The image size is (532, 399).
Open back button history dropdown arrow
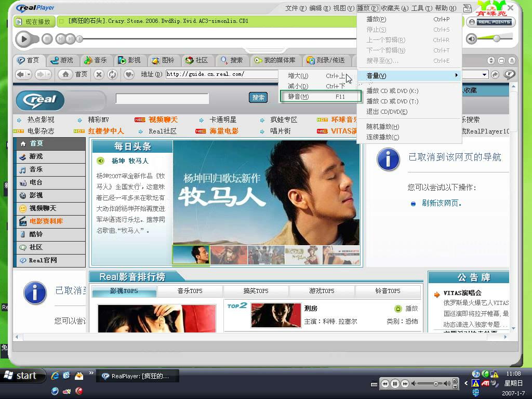click(29, 74)
